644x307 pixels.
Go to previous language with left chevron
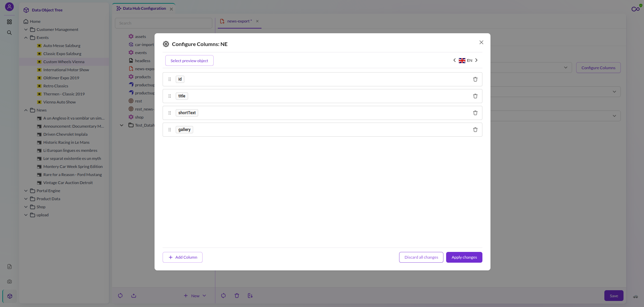click(x=455, y=60)
